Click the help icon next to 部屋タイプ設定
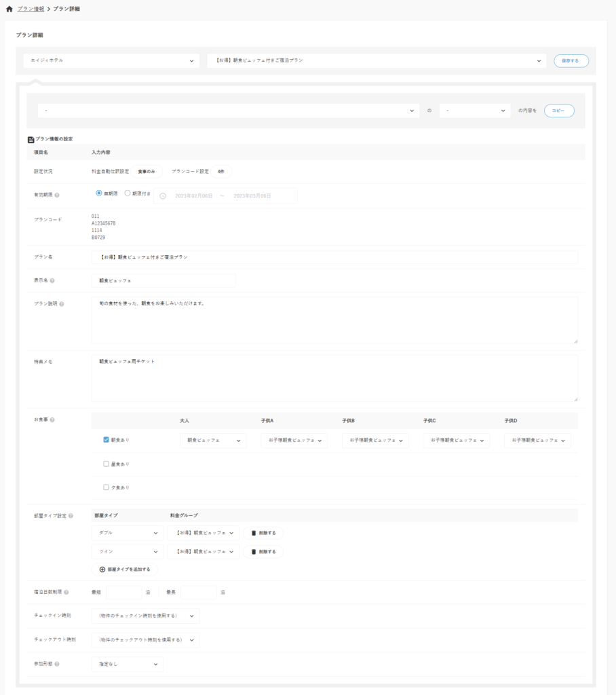Image resolution: width=616 pixels, height=695 pixels. [71, 516]
